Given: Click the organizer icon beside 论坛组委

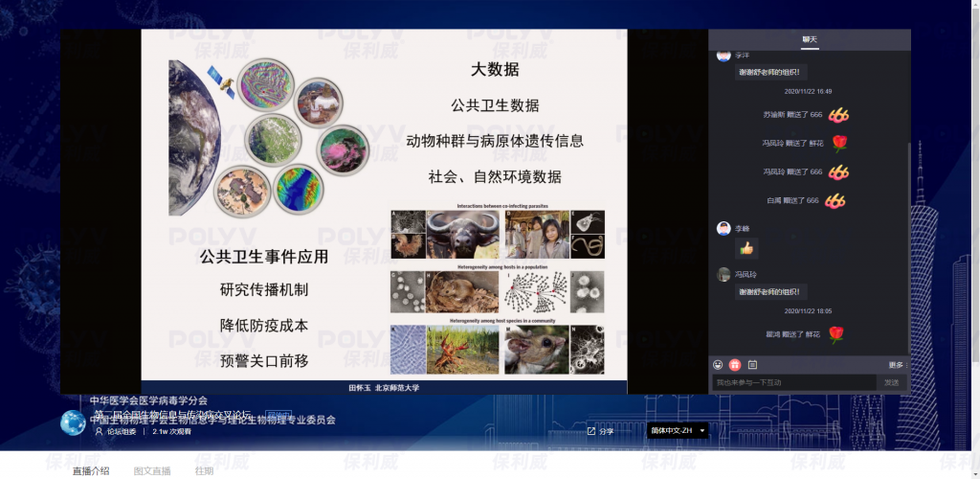Looking at the screenshot, I should (99, 431).
